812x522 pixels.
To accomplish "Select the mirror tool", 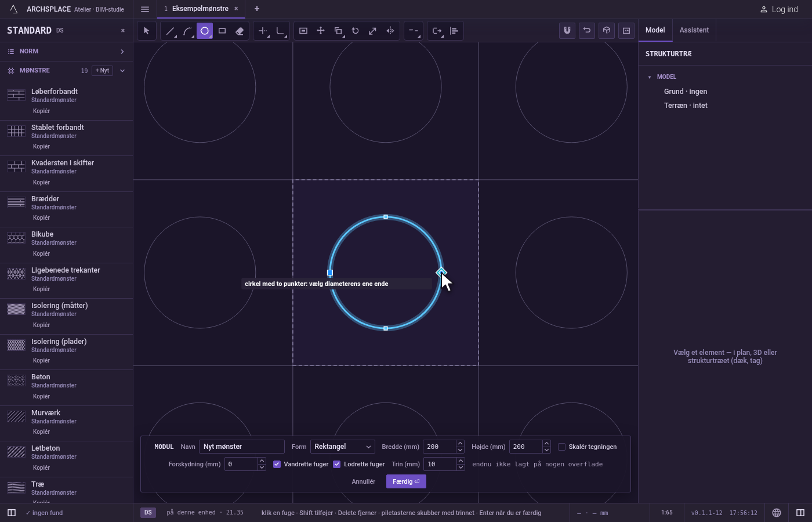I will 390,31.
